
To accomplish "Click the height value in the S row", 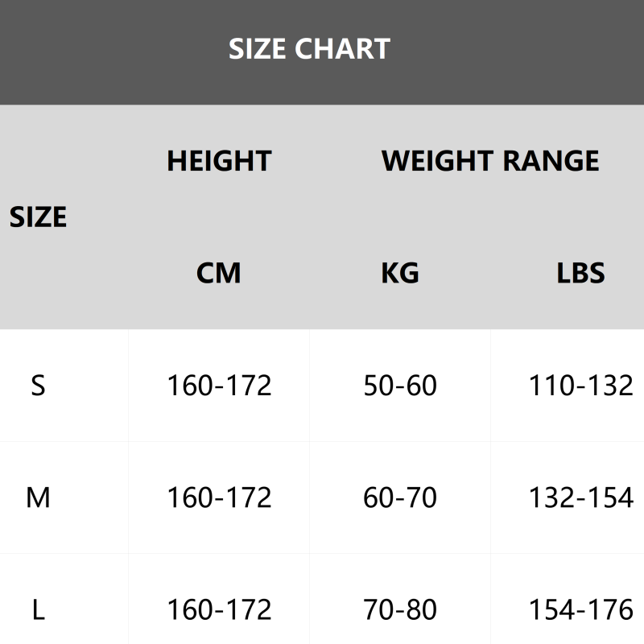I will point(219,386).
